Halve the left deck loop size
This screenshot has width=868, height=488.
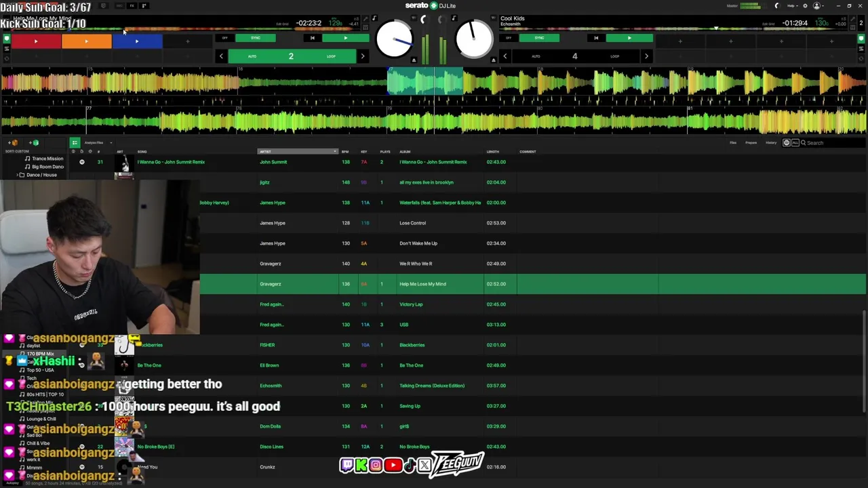click(221, 56)
